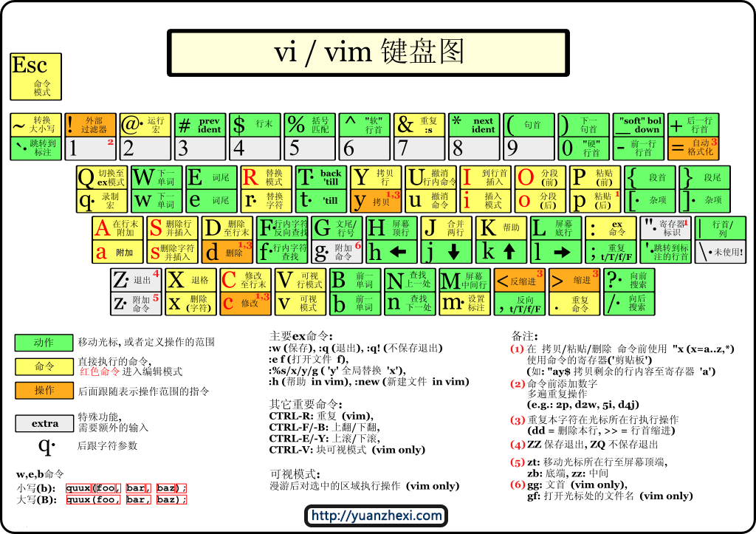756x534 pixels.
Task: Choose the uppercase O 分段(前) key
Action: click(x=540, y=178)
